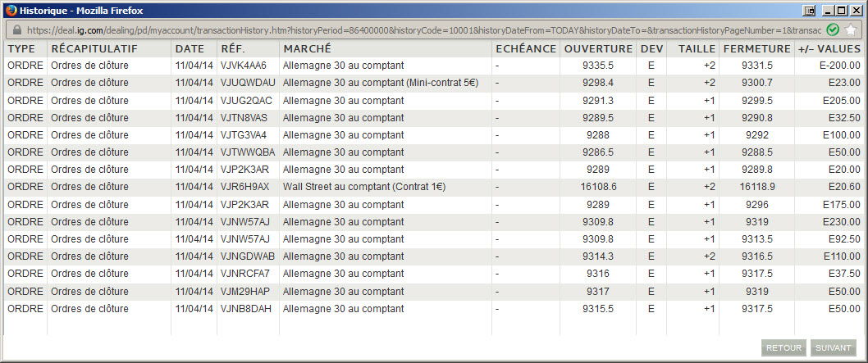
Task: Click the +/- VALUES column header
Action: (x=829, y=48)
